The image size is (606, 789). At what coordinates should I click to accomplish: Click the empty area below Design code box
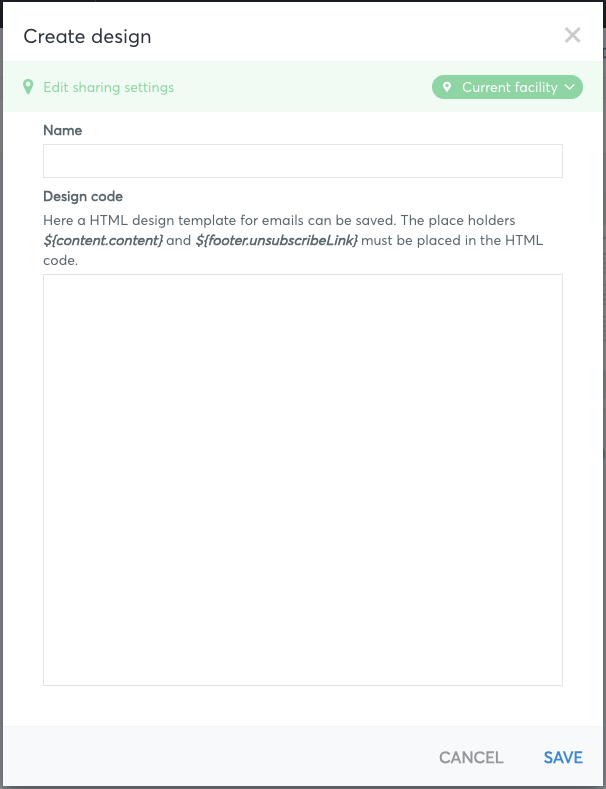302,705
